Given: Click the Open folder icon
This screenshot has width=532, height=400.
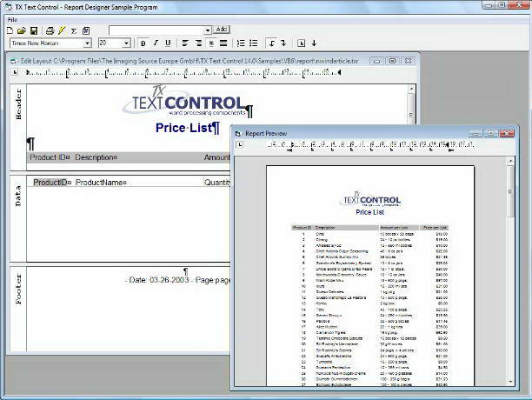Looking at the screenshot, I should tap(22, 31).
